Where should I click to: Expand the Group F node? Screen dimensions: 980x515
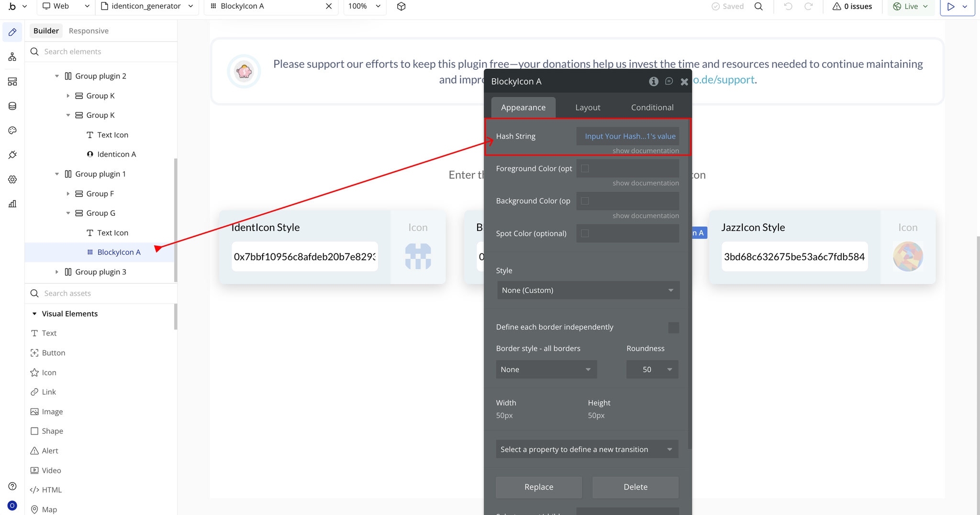click(68, 194)
